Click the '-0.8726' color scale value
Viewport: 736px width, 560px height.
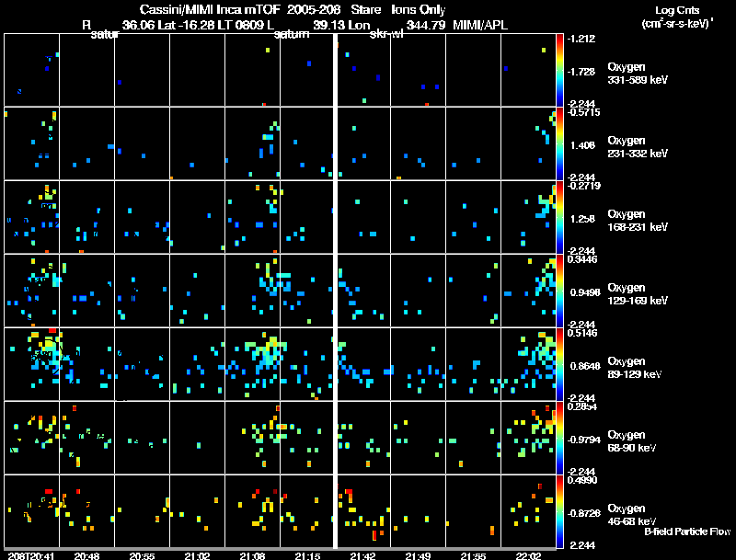click(x=584, y=514)
